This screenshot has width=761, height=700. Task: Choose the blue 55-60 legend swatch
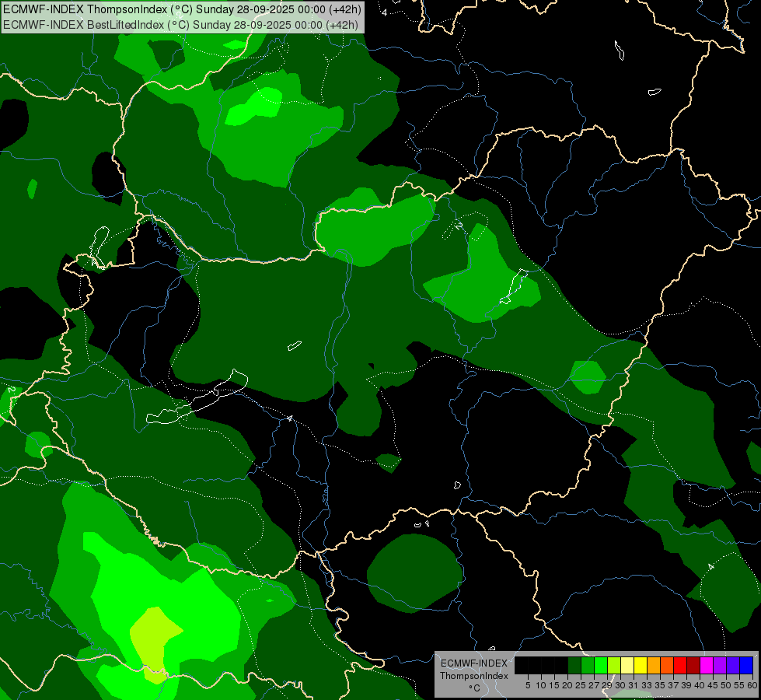click(x=745, y=665)
